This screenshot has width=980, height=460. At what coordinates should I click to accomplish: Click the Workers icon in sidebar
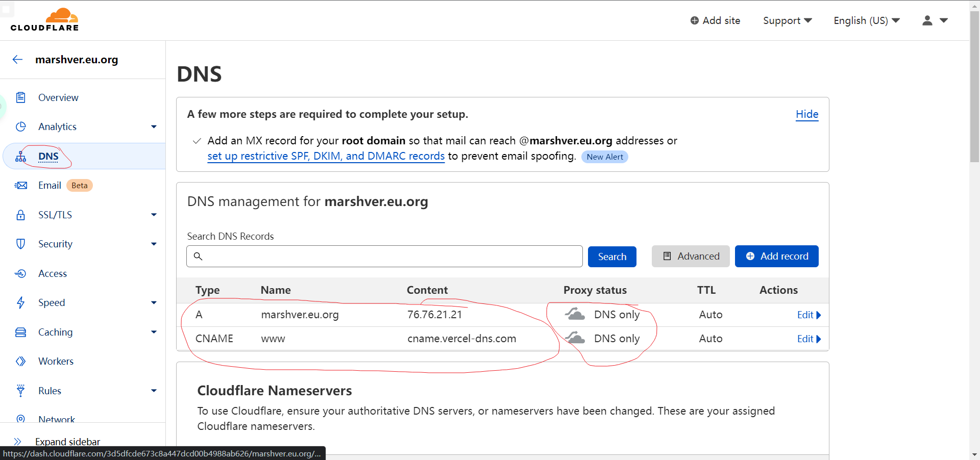[20, 362]
